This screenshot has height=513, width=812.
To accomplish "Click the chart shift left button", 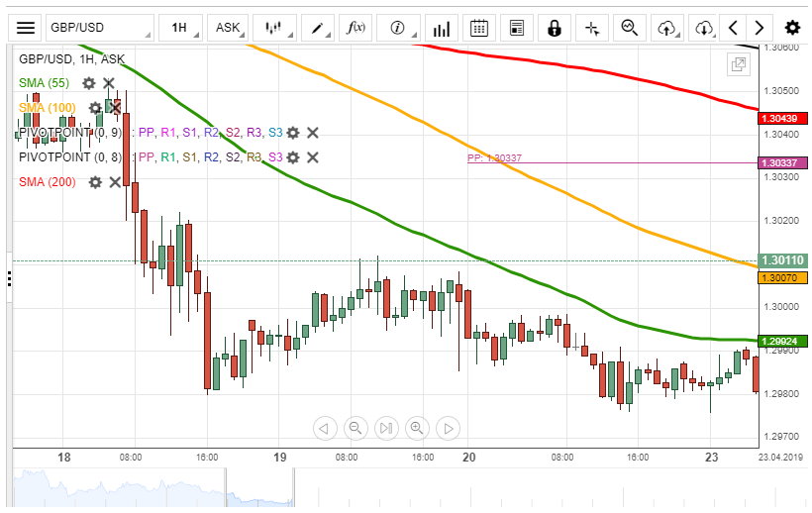I will click(x=325, y=429).
